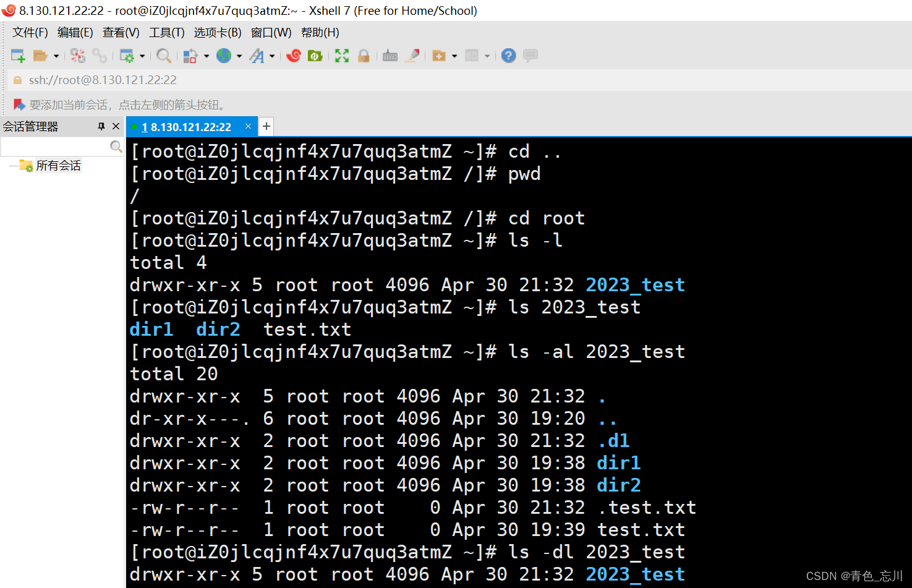The image size is (912, 588).
Task: Click the Disconnect toolbar icon
Action: (x=78, y=56)
